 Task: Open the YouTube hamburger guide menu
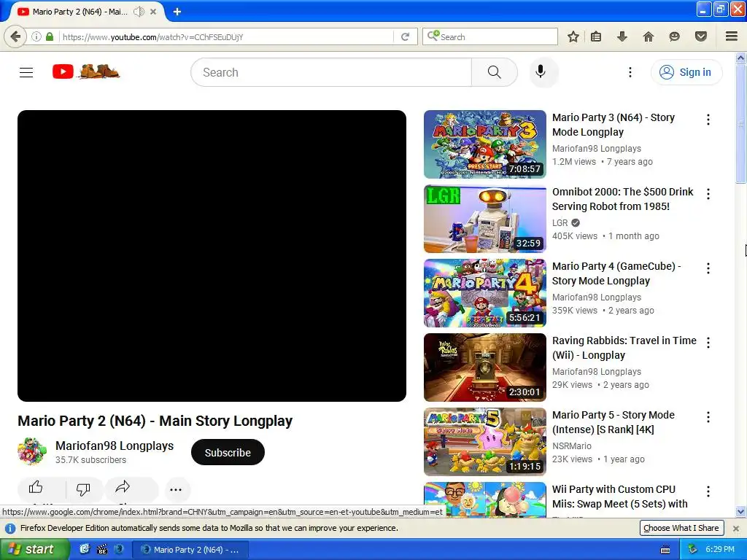(x=26, y=72)
